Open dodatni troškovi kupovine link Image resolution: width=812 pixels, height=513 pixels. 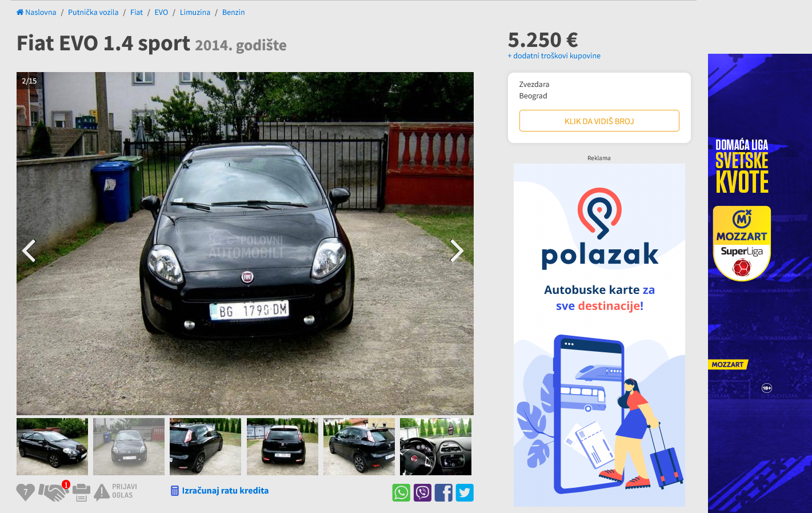point(554,55)
